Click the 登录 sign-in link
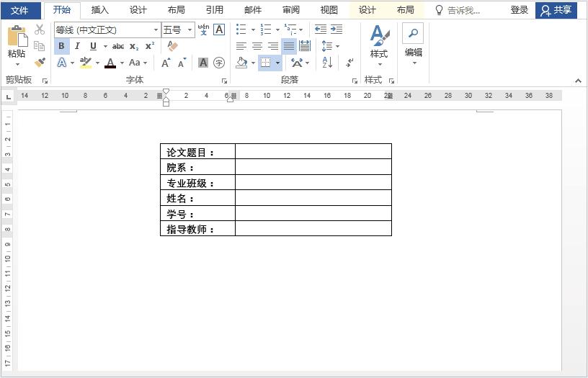588x378 pixels. pos(519,10)
